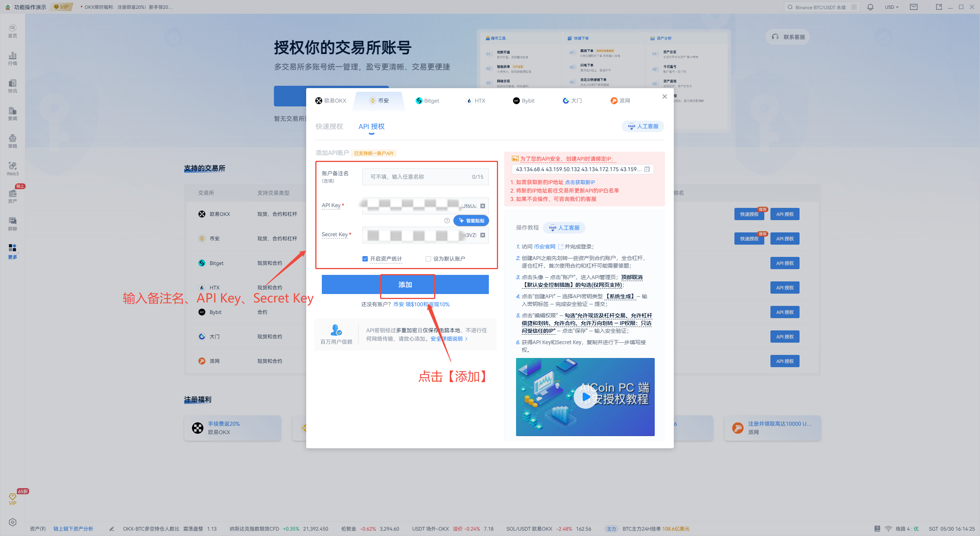Copy the IP address list with copy icon
Screen dimensions: 980x536
pyautogui.click(x=647, y=169)
